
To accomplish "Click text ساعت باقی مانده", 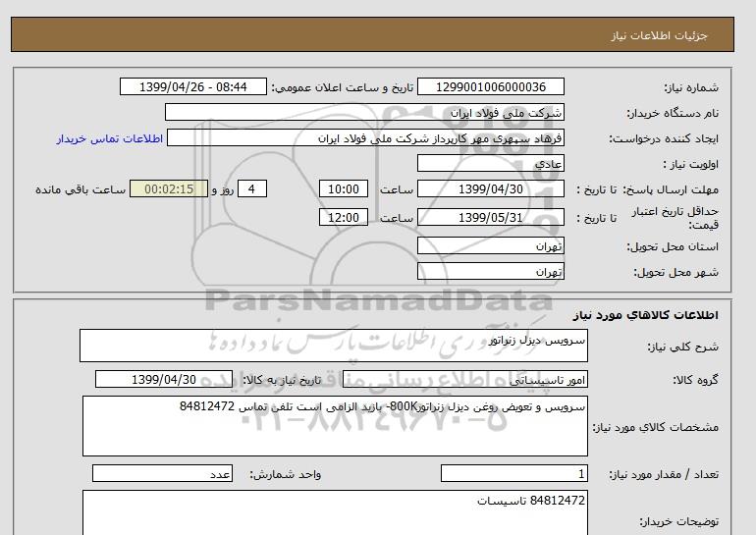I will coord(81,189).
